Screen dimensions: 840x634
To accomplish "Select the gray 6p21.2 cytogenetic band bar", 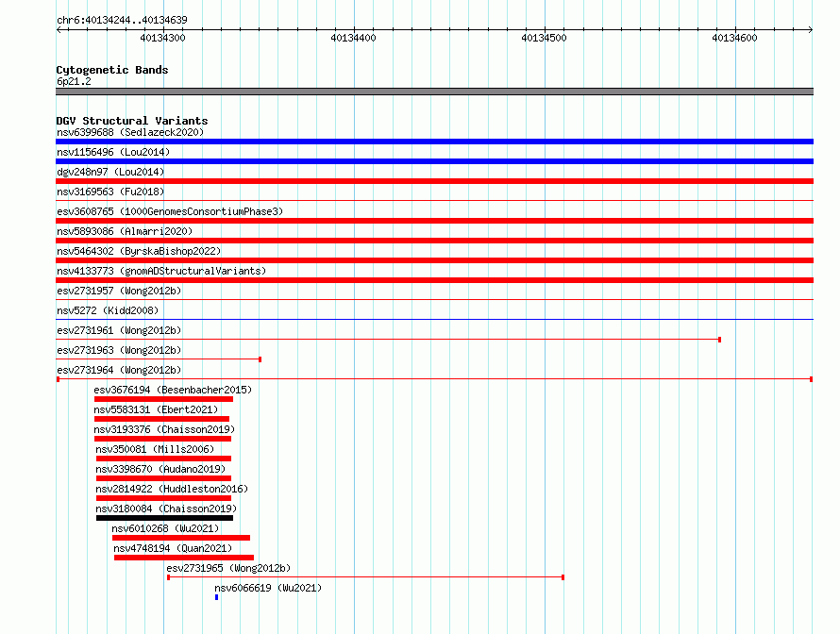I will (x=434, y=92).
